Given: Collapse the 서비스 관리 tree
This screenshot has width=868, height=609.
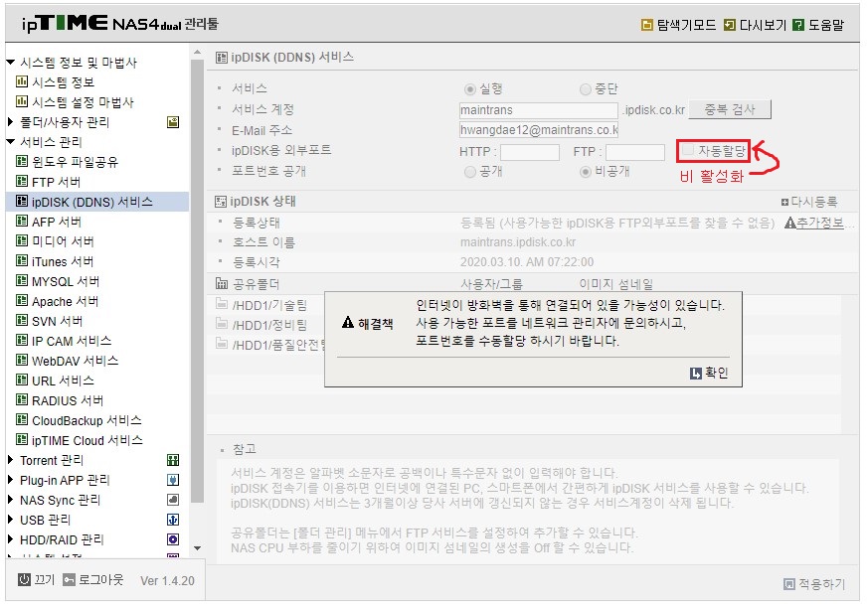Looking at the screenshot, I should [x=10, y=142].
